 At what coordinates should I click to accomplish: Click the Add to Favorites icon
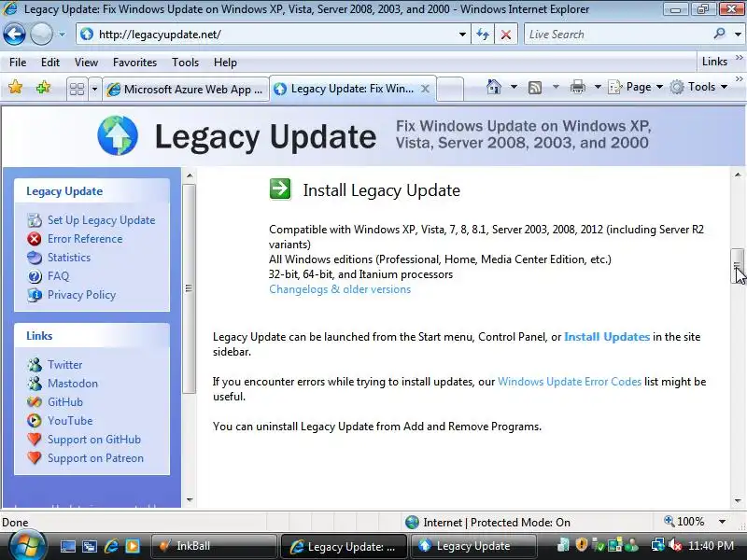[43, 88]
